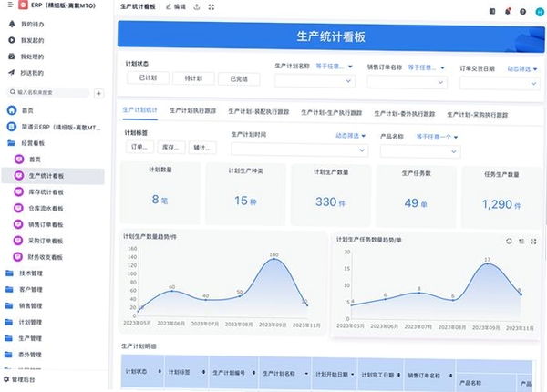
Task: Filter by 待计划 status
Action: click(x=193, y=78)
